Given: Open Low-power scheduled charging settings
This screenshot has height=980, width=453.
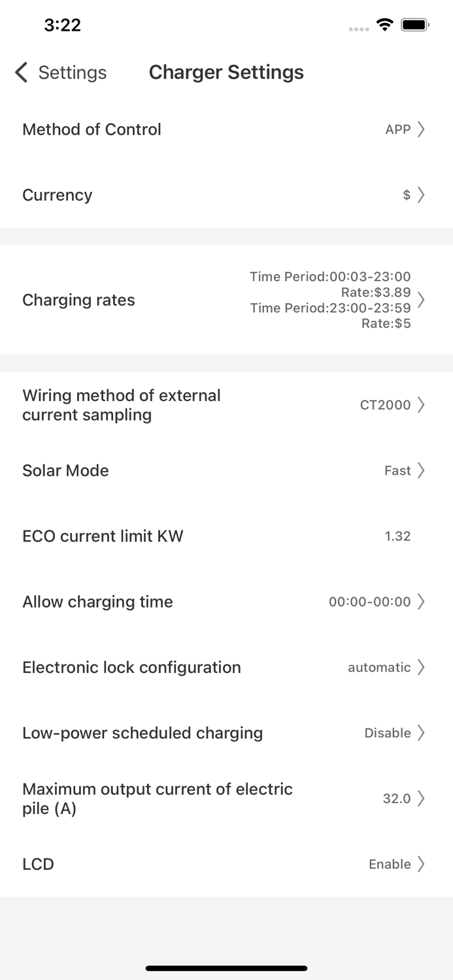Looking at the screenshot, I should 421,732.
